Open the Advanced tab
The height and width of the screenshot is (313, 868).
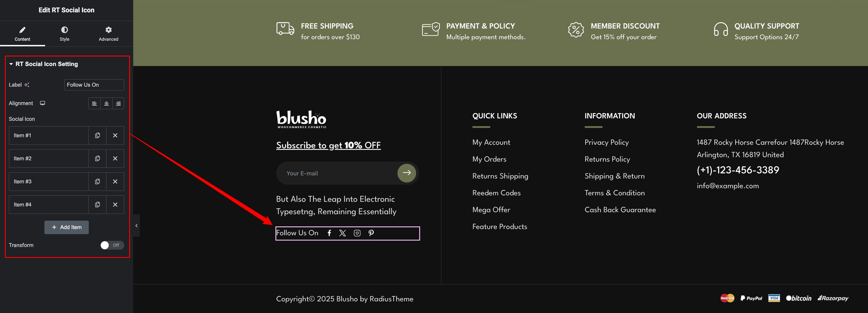point(108,34)
